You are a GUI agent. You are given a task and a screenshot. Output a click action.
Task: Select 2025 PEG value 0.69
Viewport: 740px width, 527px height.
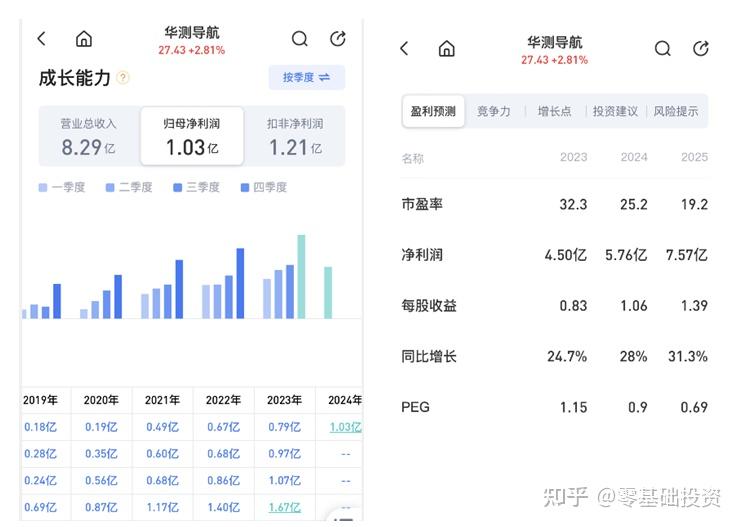point(694,407)
